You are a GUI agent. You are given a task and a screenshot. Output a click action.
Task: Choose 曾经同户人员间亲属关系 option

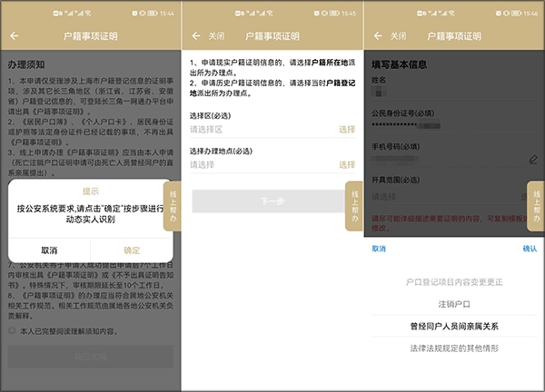click(x=453, y=326)
